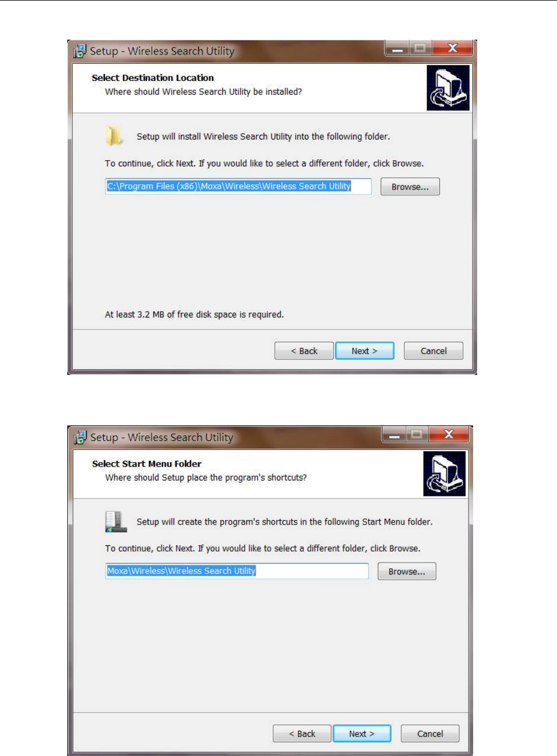Screen dimensions: 557x756
Task: Click Next in the Destination Location dialog
Action: coord(365,351)
